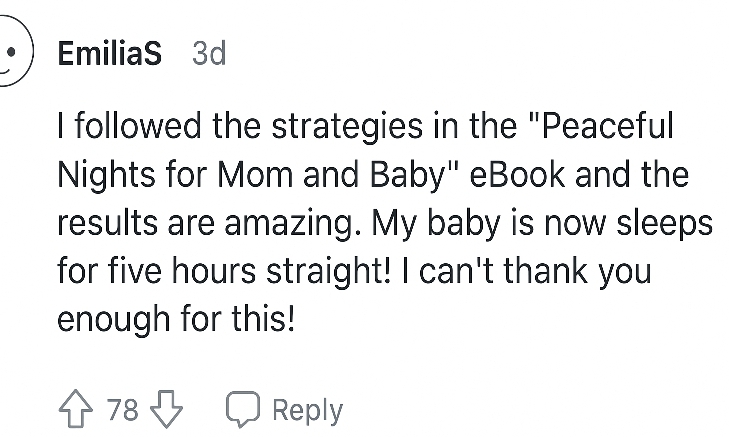
Task: Open the EmiliaS username profile link
Action: 109,53
